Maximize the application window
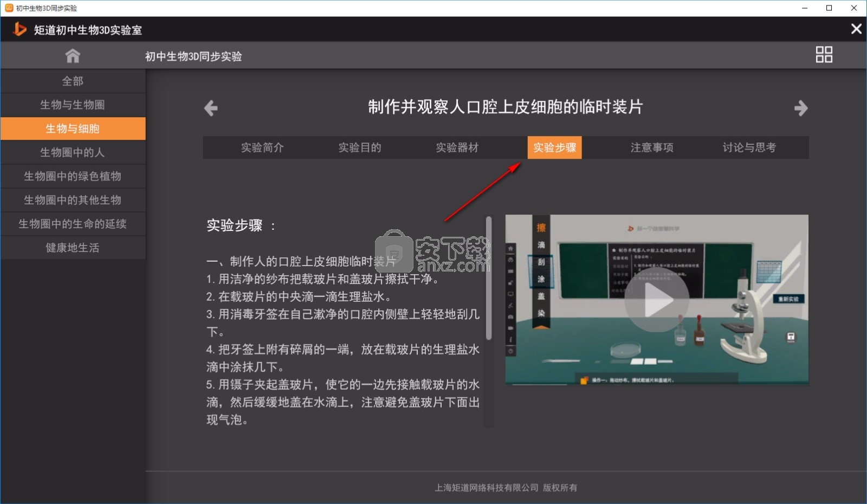This screenshot has height=504, width=867. pyautogui.click(x=829, y=8)
